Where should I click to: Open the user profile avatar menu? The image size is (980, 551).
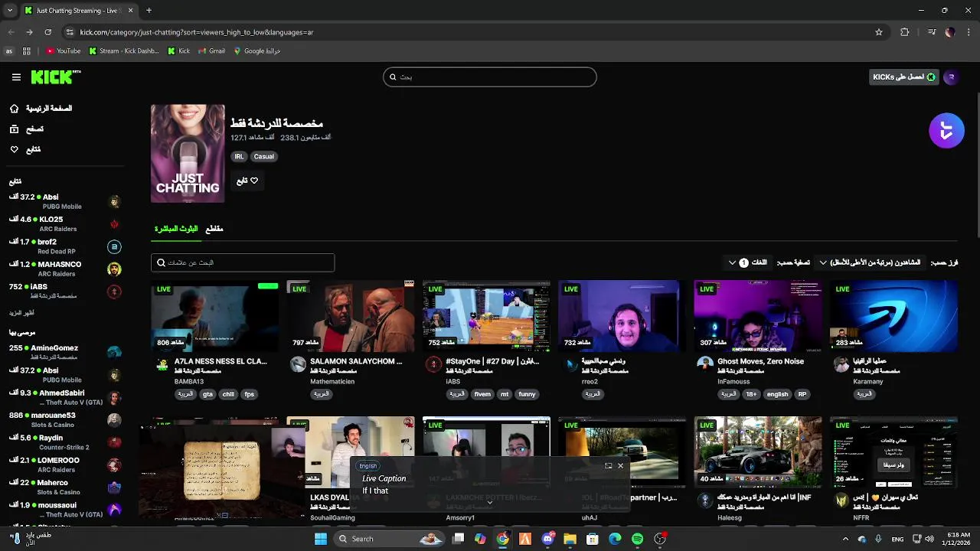951,77
